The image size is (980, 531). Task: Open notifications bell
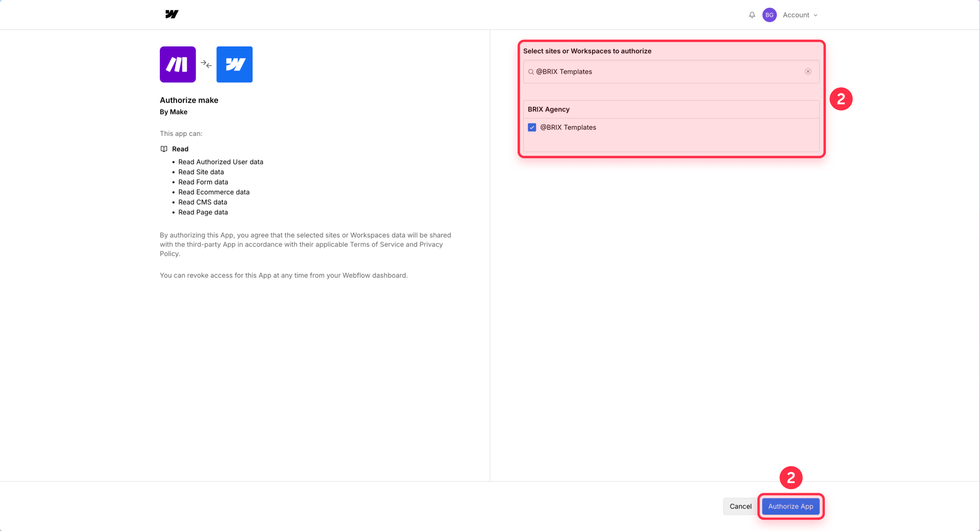[752, 15]
